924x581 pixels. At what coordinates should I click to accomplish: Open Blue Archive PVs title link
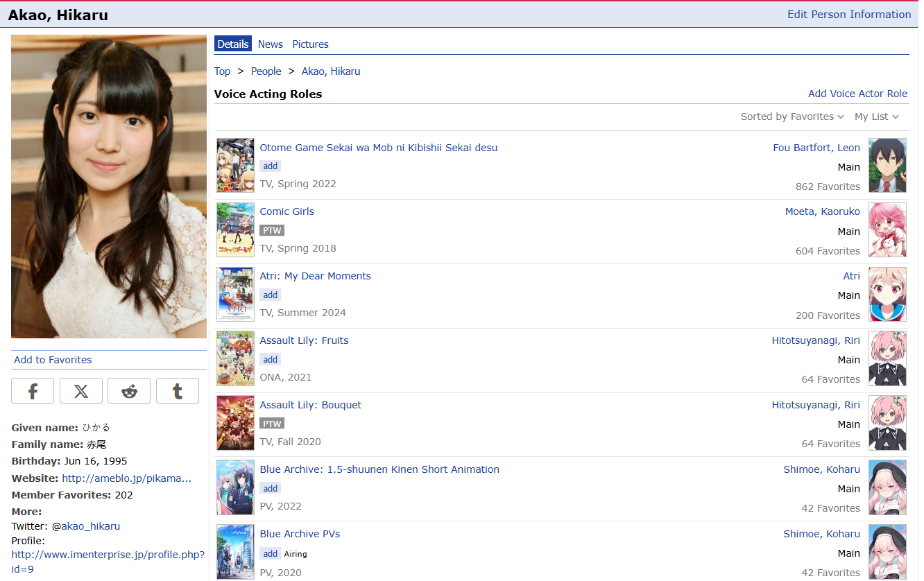coord(300,534)
